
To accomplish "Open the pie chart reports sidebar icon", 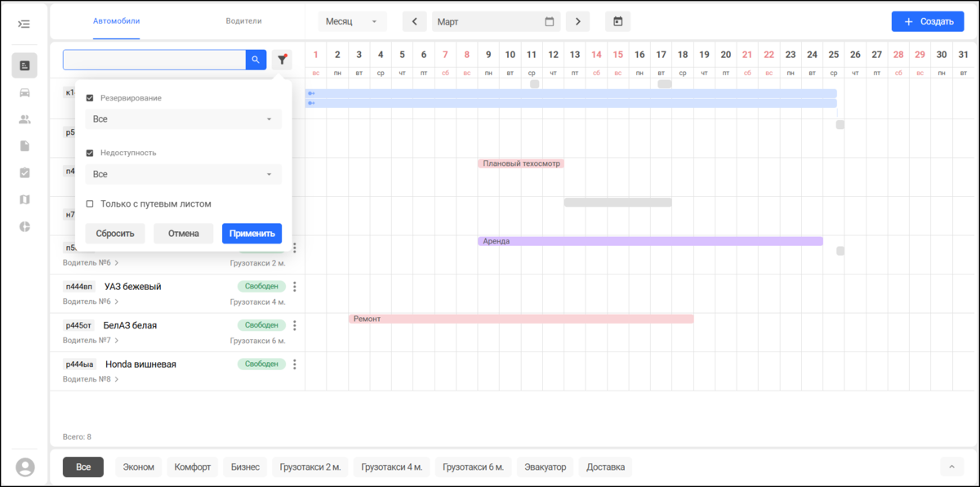I will pyautogui.click(x=24, y=226).
